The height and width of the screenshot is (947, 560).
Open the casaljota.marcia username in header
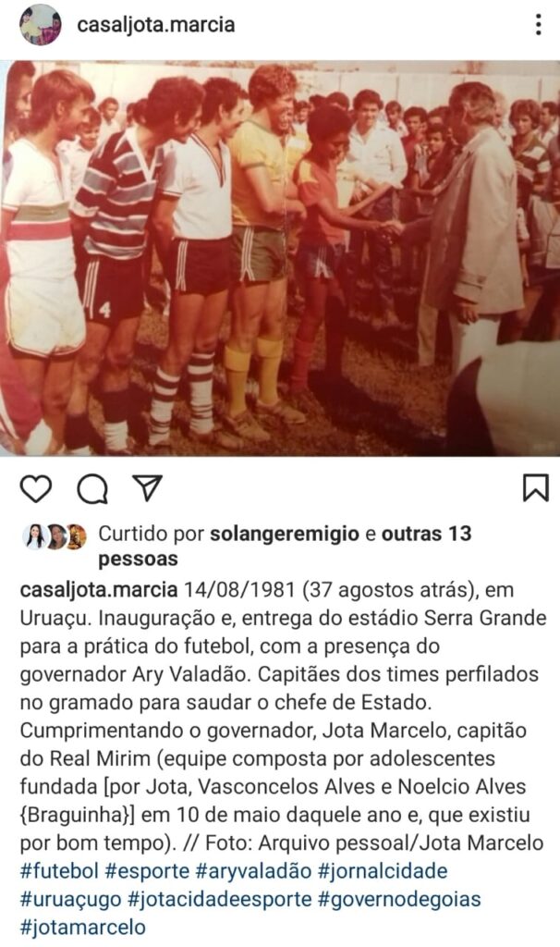[155, 25]
